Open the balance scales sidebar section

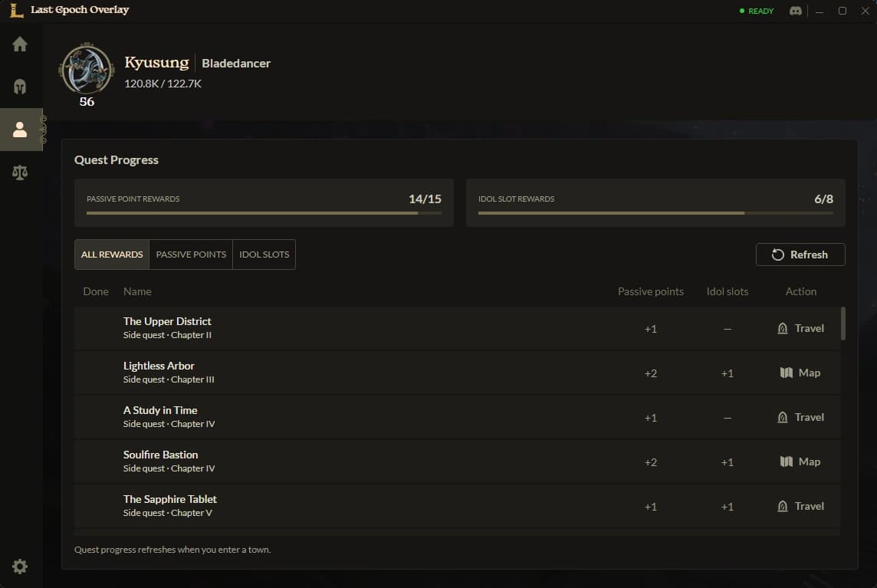click(x=20, y=172)
